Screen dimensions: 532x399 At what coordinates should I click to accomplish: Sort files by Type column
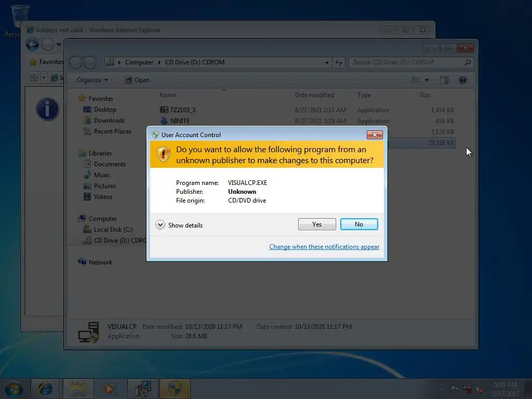pos(364,95)
